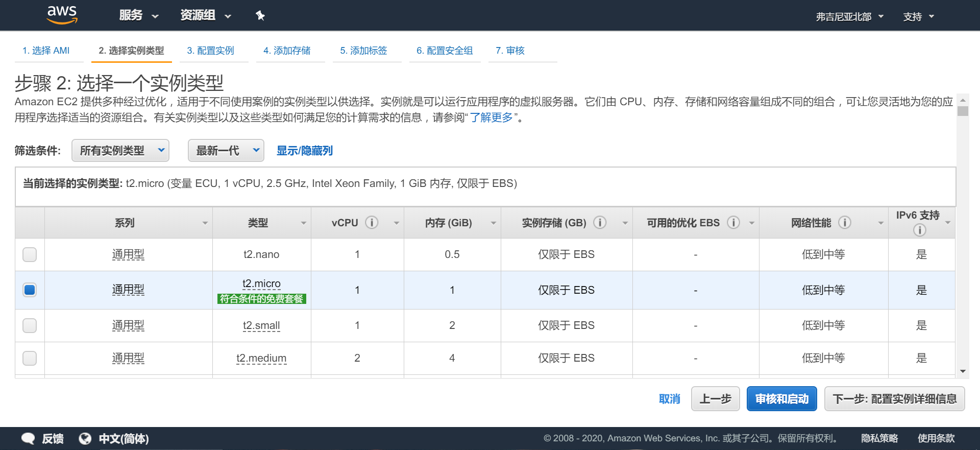This screenshot has width=980, height=450.
Task: Select the t2.medium instance checkbox
Action: click(x=30, y=358)
